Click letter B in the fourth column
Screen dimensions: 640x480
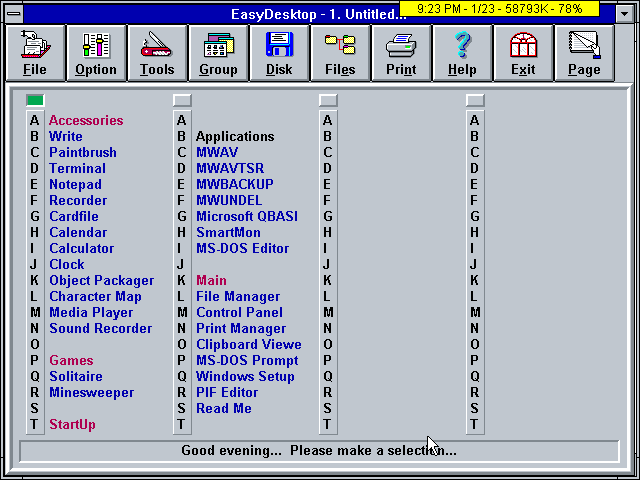(x=474, y=136)
